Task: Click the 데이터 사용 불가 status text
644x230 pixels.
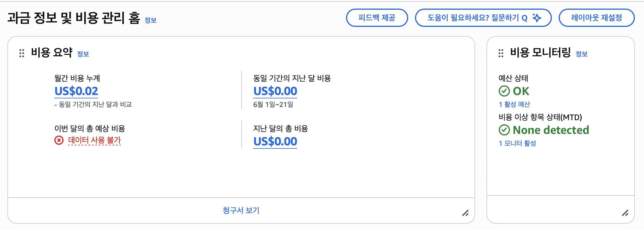Action: tap(94, 140)
